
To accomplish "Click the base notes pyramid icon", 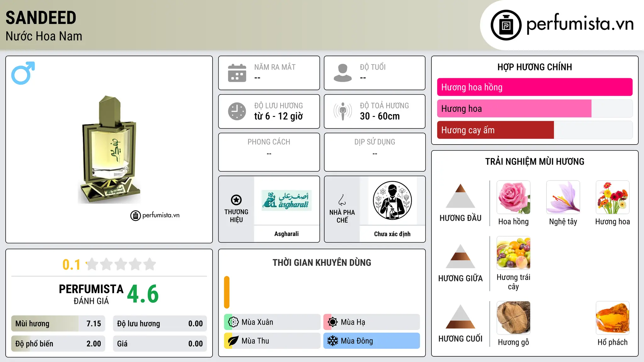I will [x=460, y=316].
